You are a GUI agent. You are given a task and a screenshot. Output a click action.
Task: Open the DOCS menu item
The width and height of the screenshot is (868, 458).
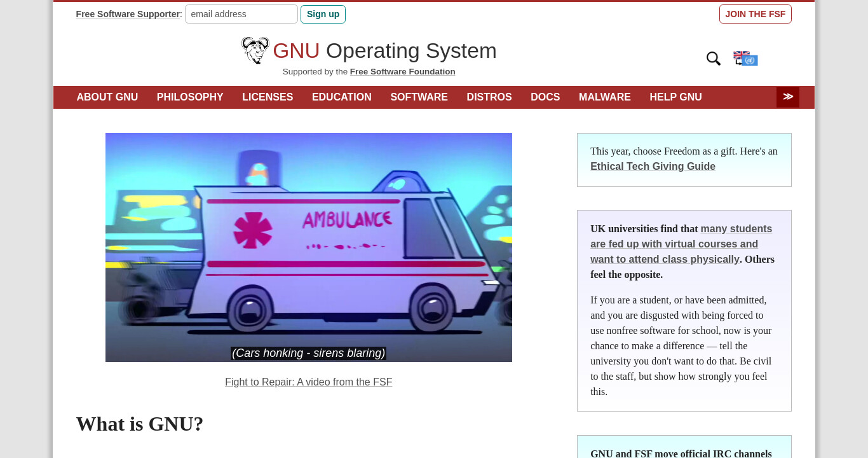(x=545, y=97)
